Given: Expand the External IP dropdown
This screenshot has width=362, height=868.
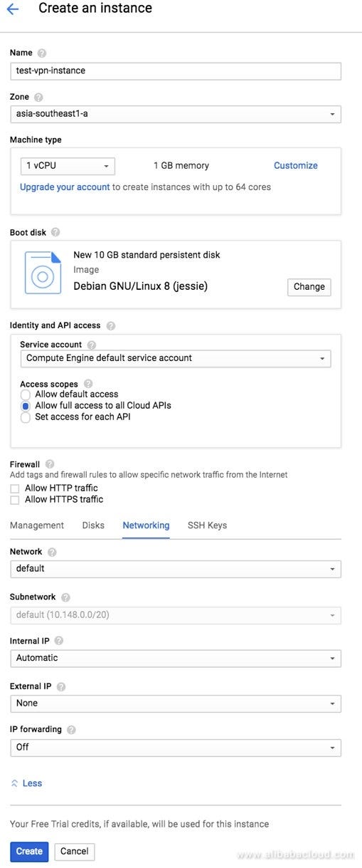Looking at the screenshot, I should 176,704.
